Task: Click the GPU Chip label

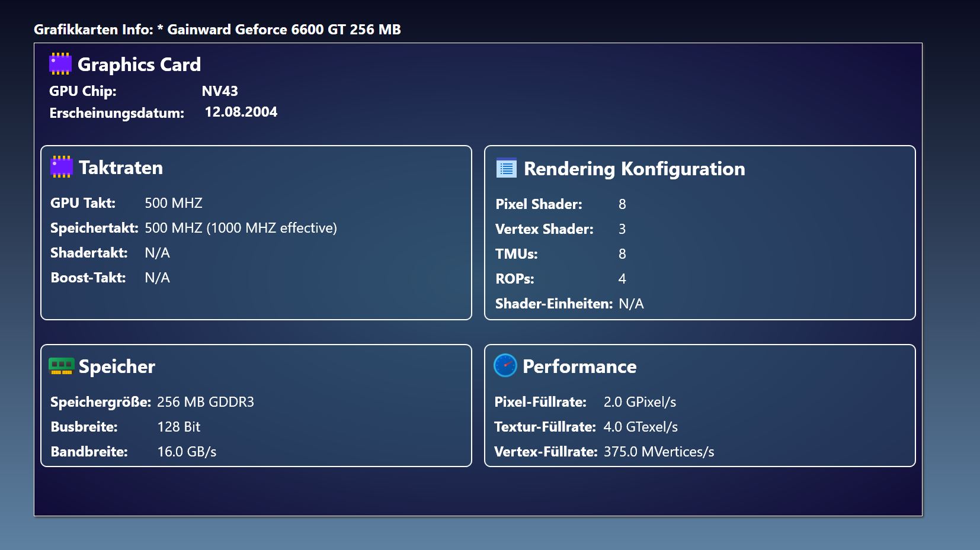Action: tap(83, 91)
